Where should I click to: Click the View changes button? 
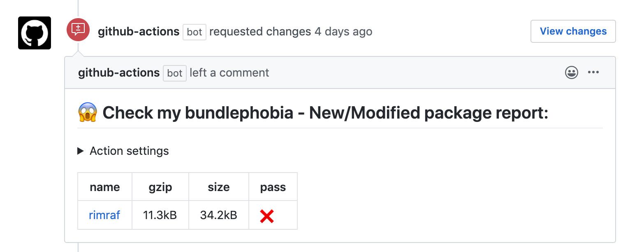[x=573, y=31]
